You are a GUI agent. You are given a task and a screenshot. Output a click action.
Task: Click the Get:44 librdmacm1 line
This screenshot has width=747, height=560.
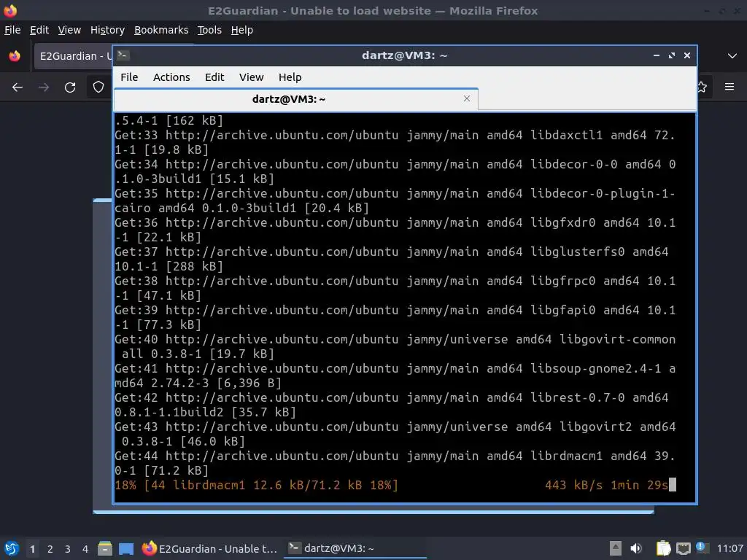point(395,463)
